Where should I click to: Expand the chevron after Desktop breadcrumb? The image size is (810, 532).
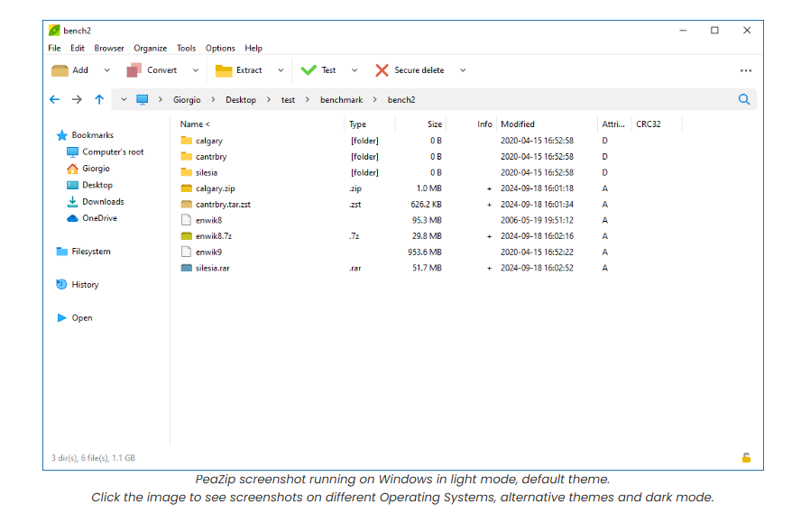(269, 100)
